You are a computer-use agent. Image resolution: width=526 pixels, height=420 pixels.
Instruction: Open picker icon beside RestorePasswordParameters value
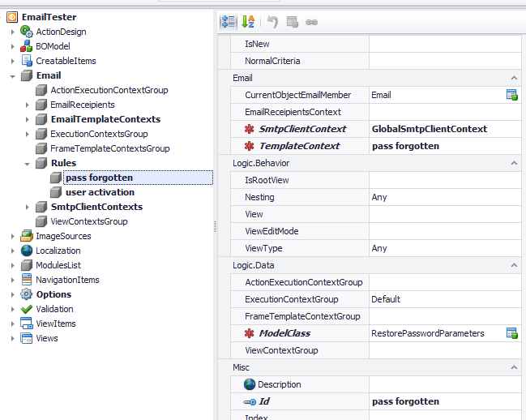(512, 333)
